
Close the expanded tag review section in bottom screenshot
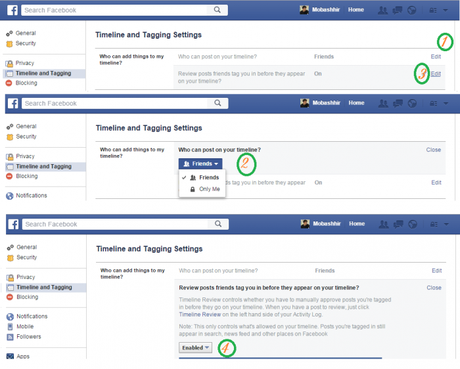pyautogui.click(x=434, y=287)
